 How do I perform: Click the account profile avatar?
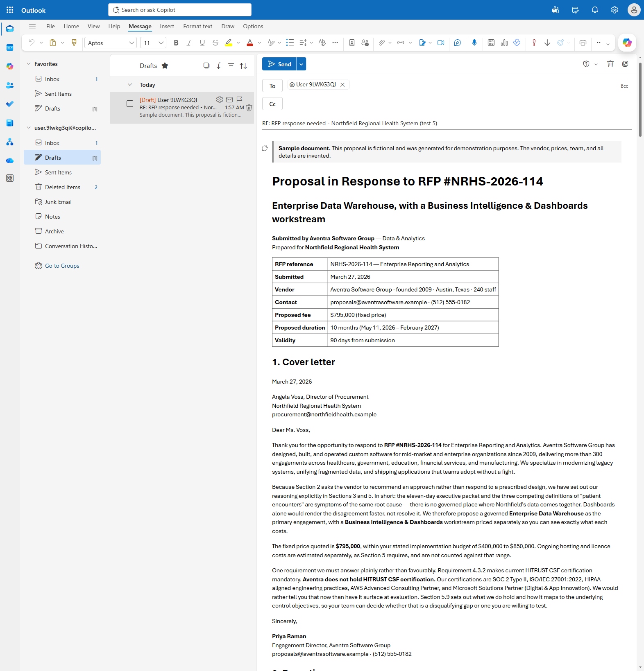pos(634,10)
